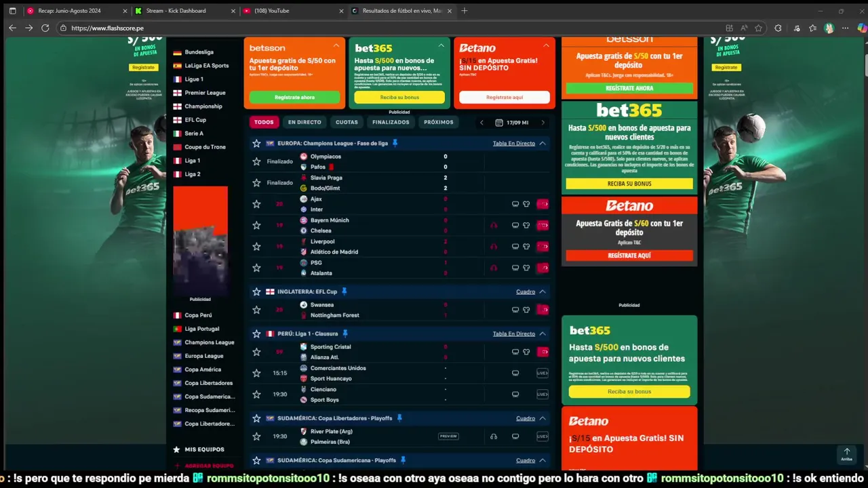Click lineup shirt icon on Bayern Múnich row
Viewport: 868px width, 488px height.
click(526, 225)
